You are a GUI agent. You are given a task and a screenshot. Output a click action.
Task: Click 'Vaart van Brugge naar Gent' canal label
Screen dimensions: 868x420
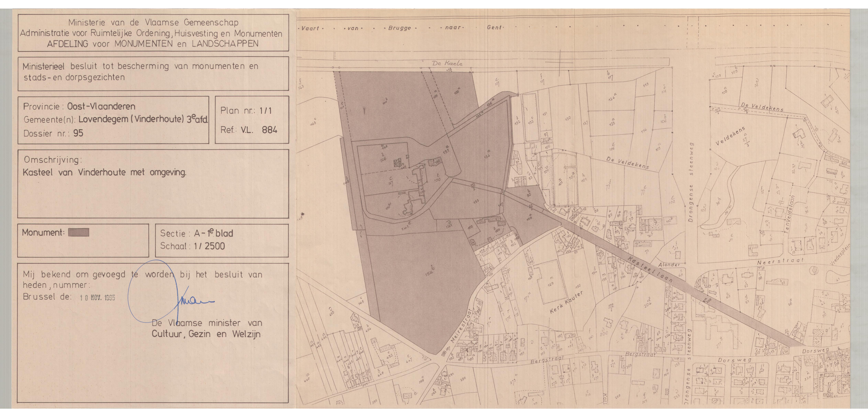(x=401, y=28)
